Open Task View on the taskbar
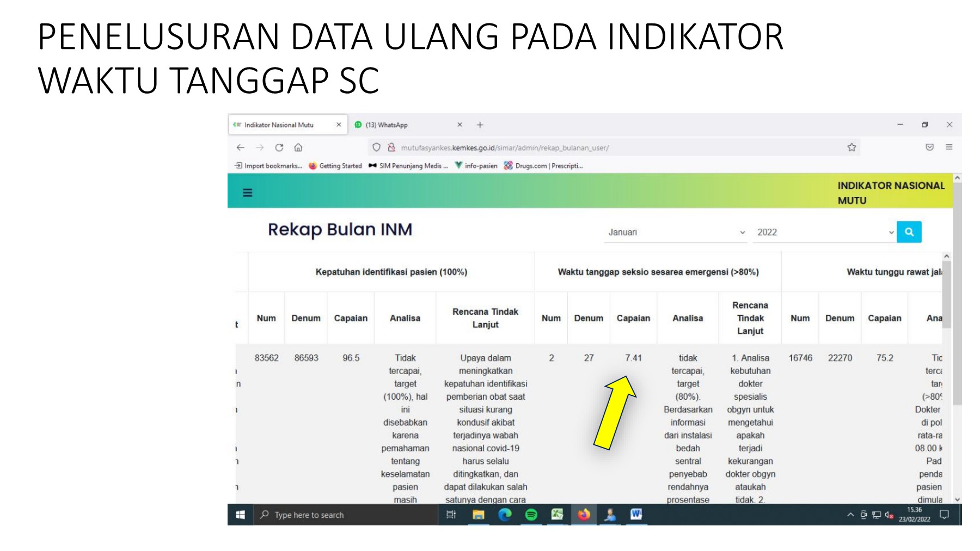The width and height of the screenshot is (980, 551). [x=451, y=515]
